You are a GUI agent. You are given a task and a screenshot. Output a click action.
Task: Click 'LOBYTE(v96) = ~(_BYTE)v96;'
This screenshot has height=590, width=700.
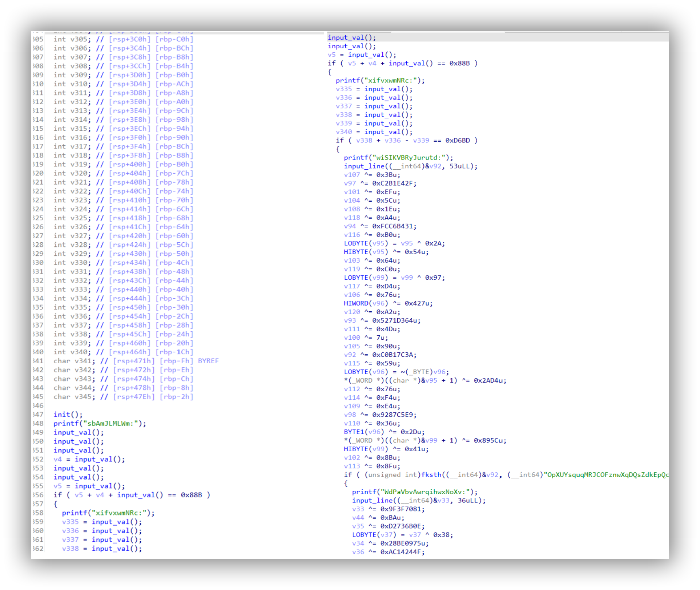tap(397, 372)
